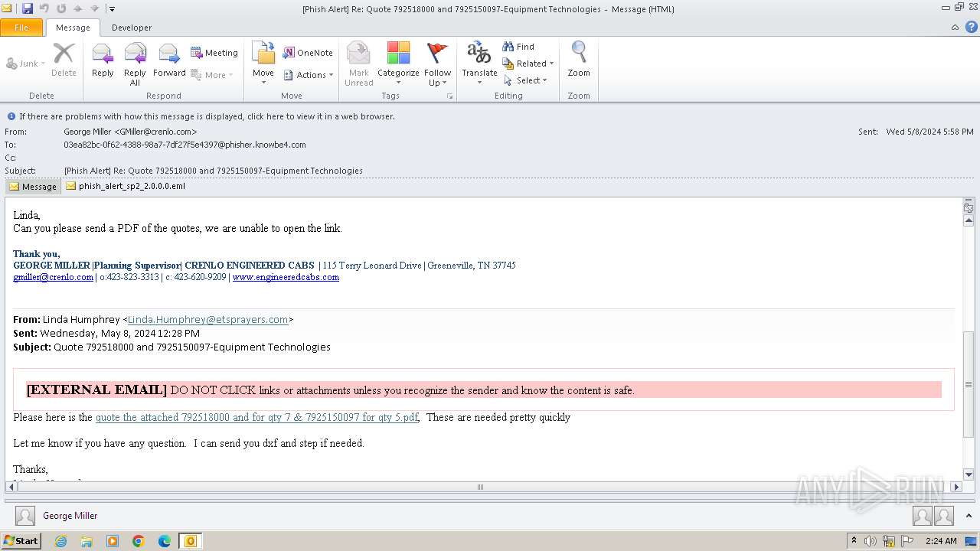Image resolution: width=980 pixels, height=551 pixels.
Task: Collapse the ribbon with the caret icon
Action: 955,28
